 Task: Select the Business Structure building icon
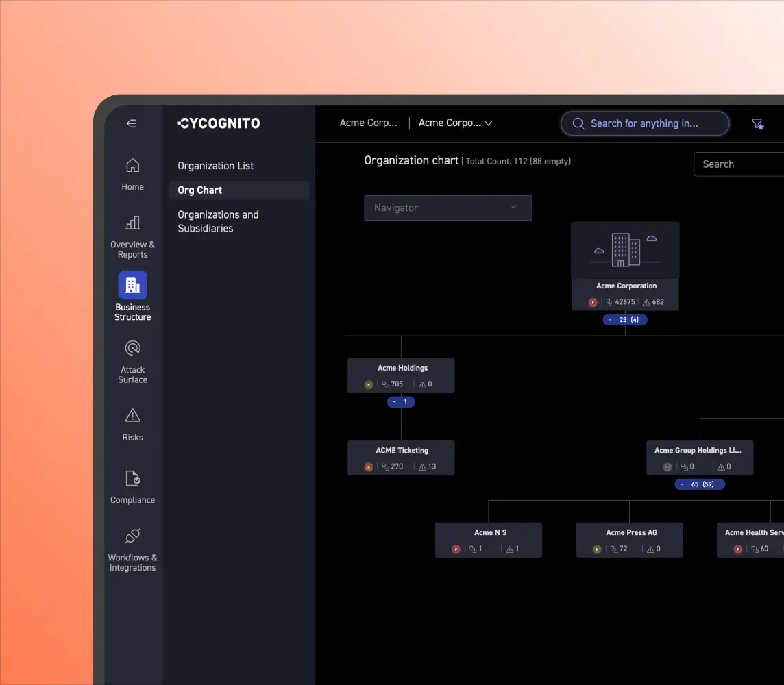pyautogui.click(x=133, y=285)
